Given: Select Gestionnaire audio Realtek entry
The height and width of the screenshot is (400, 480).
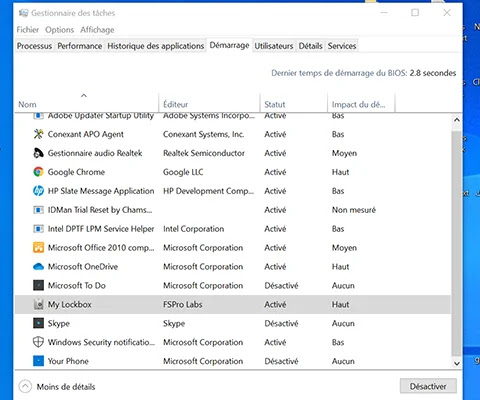Looking at the screenshot, I should click(x=95, y=153).
